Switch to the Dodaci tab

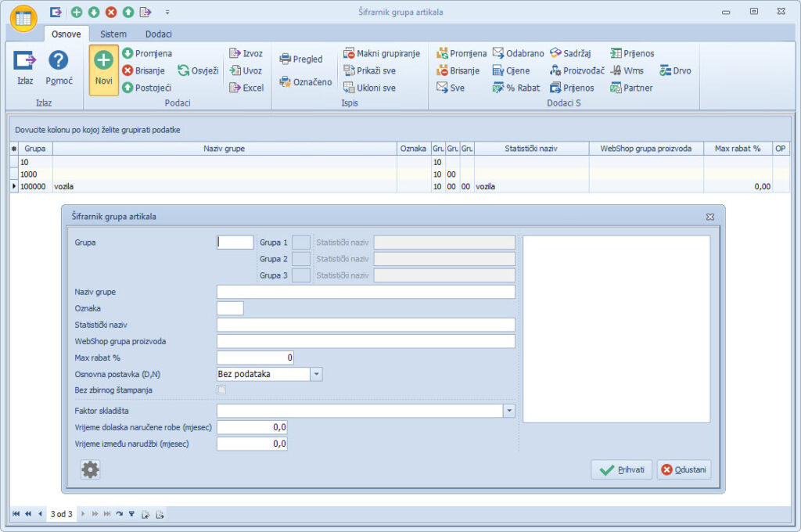(158, 34)
